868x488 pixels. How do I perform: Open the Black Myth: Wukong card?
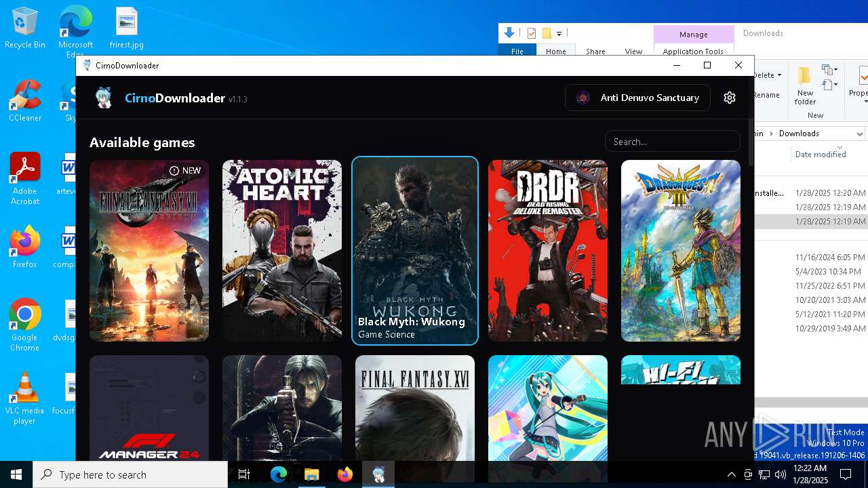point(415,251)
